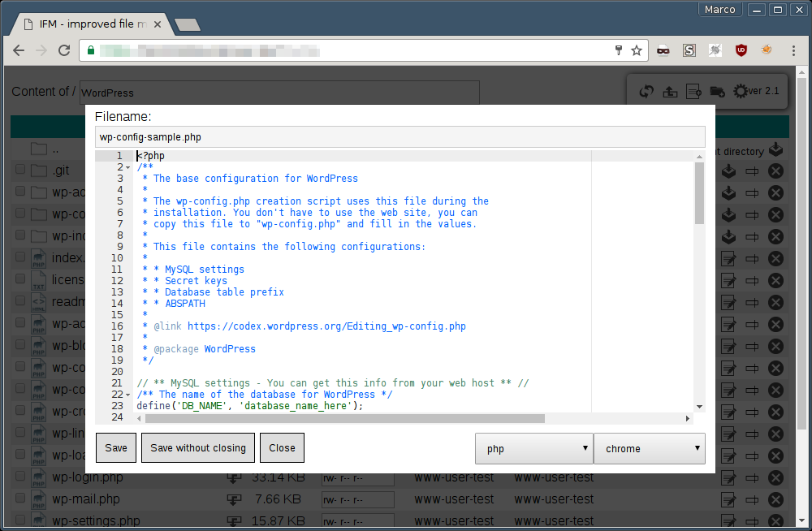Click the Save button
Viewport: 812px width, 531px height.
coord(116,447)
